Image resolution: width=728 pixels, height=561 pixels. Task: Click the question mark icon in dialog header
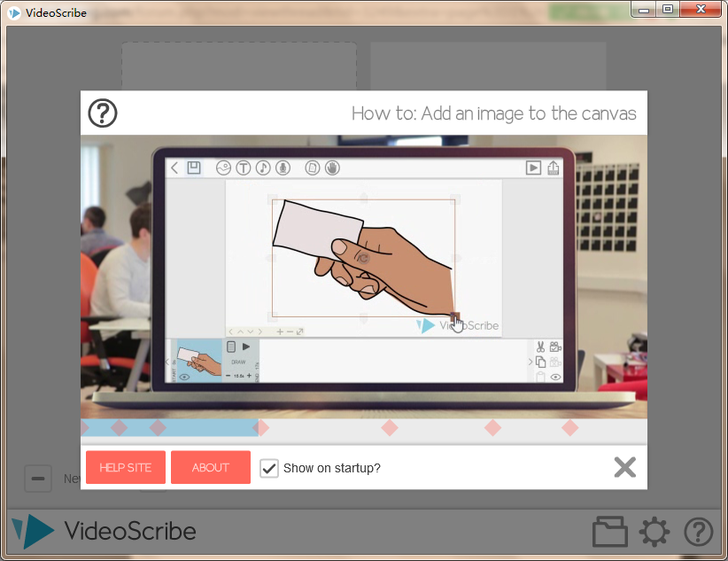tap(103, 113)
